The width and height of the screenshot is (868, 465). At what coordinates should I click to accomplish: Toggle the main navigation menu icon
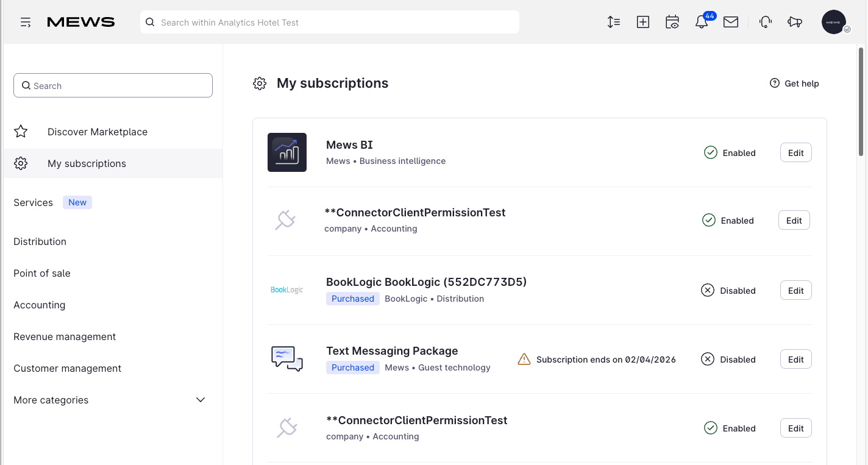(x=26, y=23)
